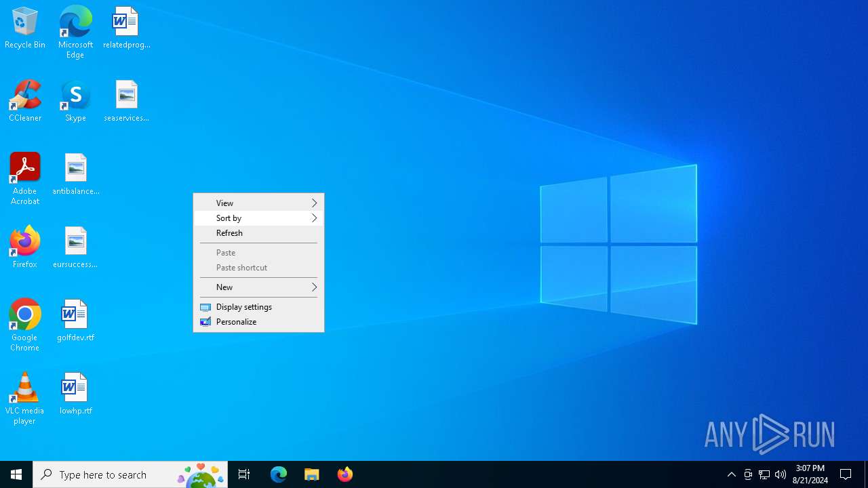Launch Edge from the taskbar

(279, 474)
